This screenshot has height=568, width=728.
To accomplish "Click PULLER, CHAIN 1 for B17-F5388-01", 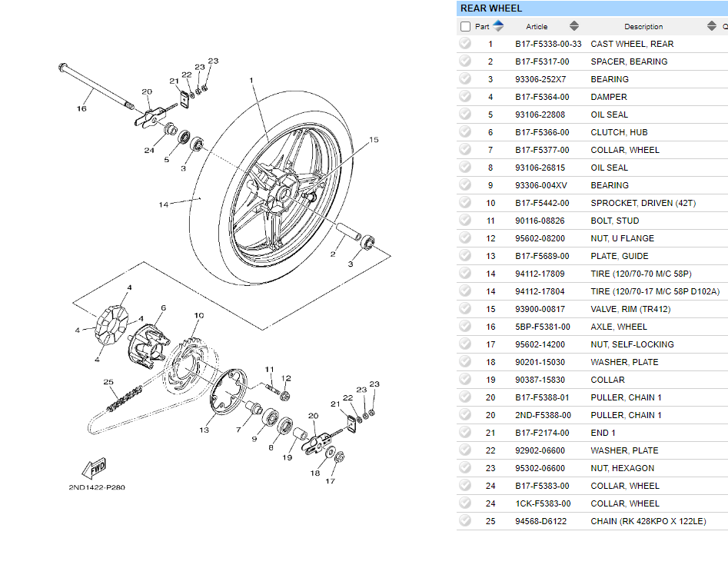I will coord(627,397).
